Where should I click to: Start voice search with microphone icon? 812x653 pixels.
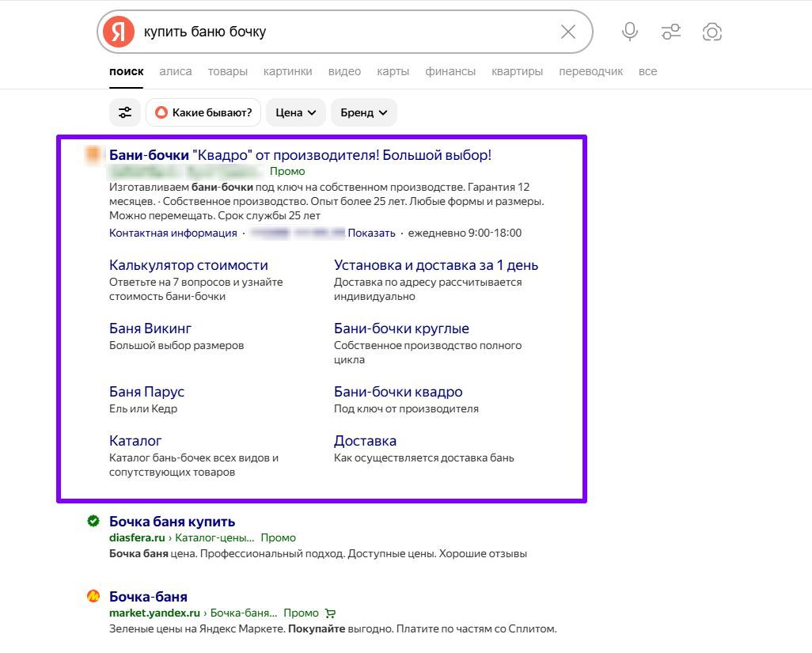(x=630, y=32)
